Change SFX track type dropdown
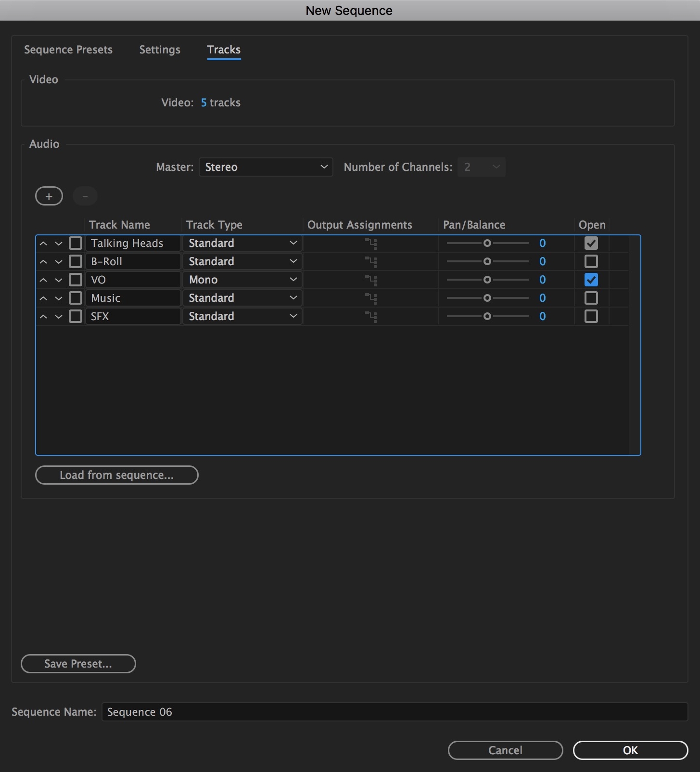700x772 pixels. tap(242, 316)
